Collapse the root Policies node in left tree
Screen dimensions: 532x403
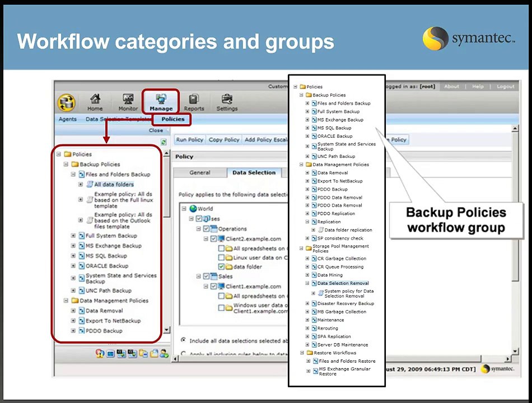[58, 154]
